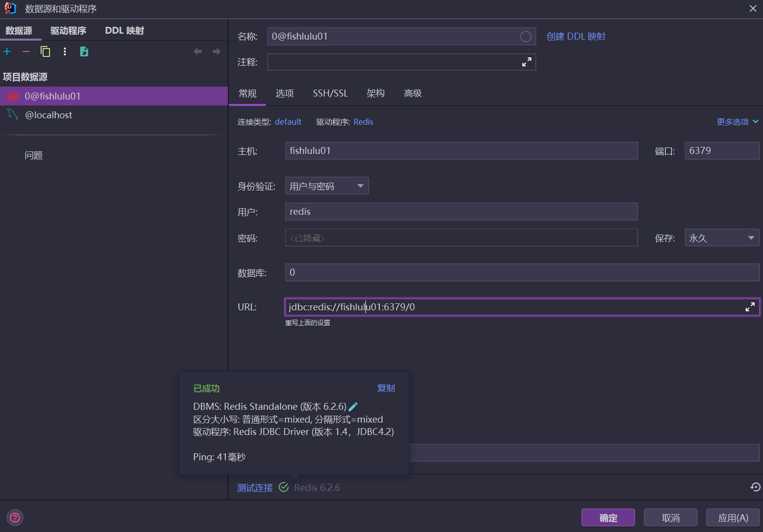Click the Redis 6.2.6 status text
Viewport: 763px width, 532px height.
[317, 487]
